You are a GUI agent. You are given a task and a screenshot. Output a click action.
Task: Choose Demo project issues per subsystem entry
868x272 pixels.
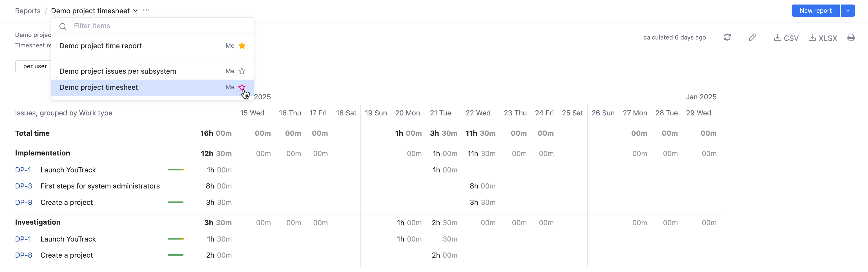[x=118, y=71]
